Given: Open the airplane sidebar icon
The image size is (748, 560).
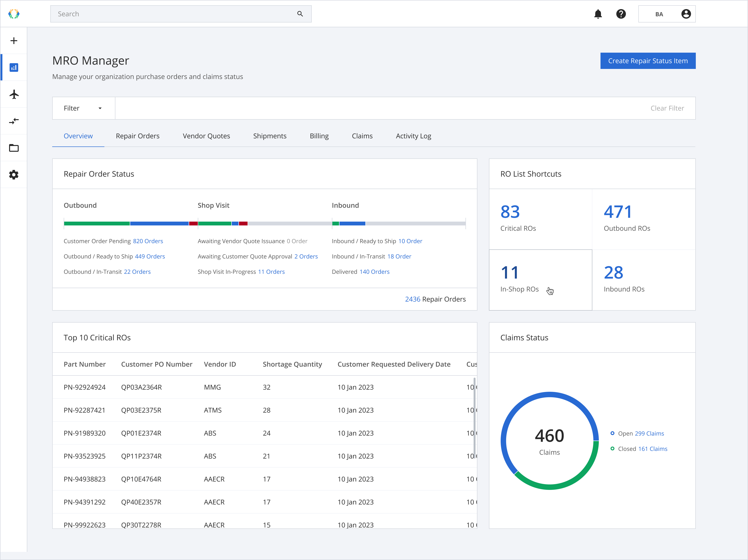Looking at the screenshot, I should 14,94.
